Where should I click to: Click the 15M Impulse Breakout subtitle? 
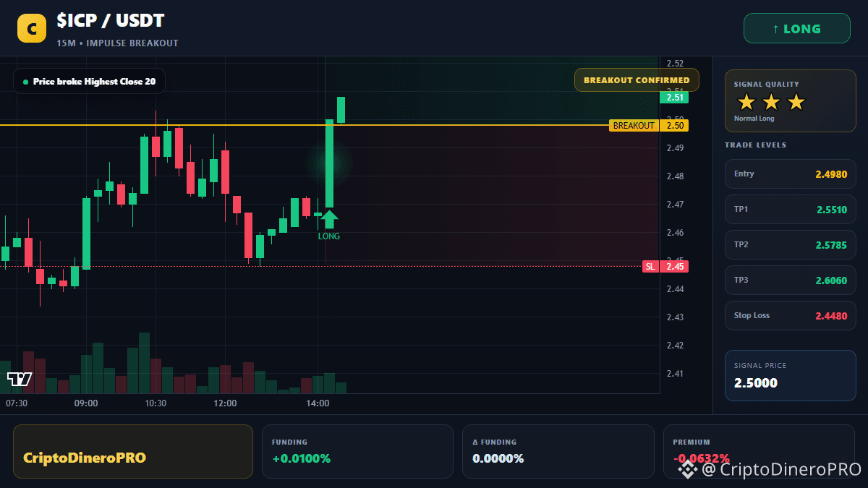(117, 43)
